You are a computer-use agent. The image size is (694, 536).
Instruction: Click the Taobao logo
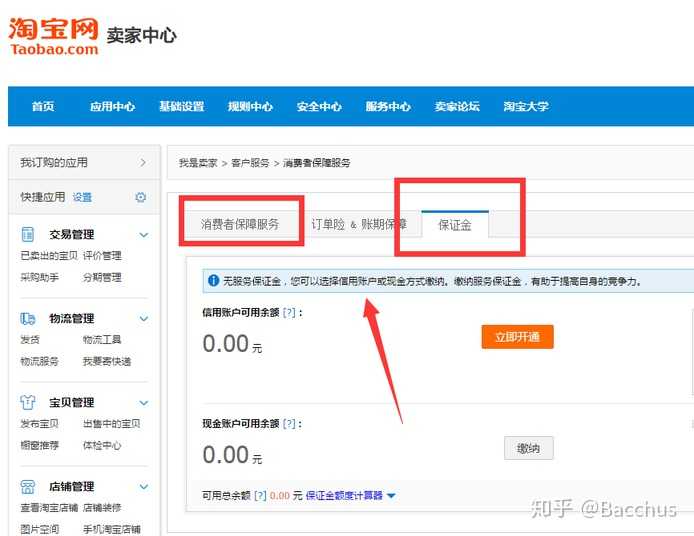tap(54, 35)
